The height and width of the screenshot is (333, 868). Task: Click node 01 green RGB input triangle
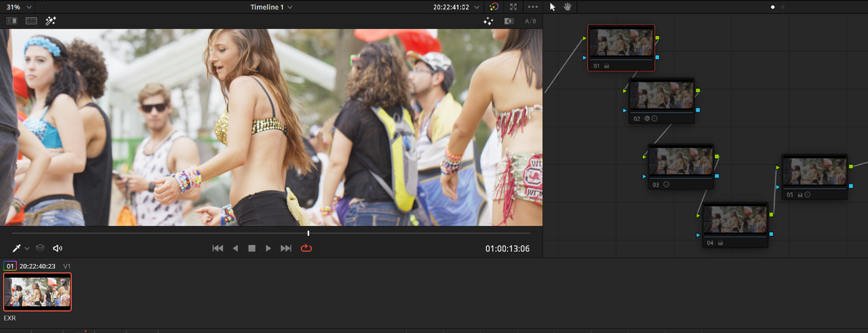click(x=585, y=39)
